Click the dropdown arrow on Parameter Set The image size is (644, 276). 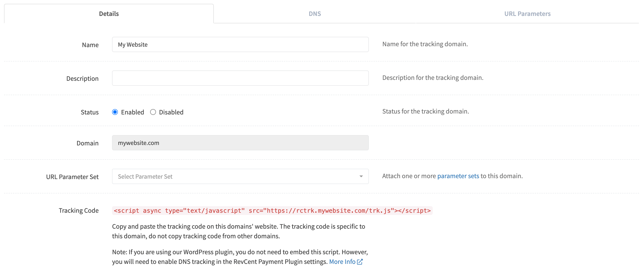[x=361, y=176]
